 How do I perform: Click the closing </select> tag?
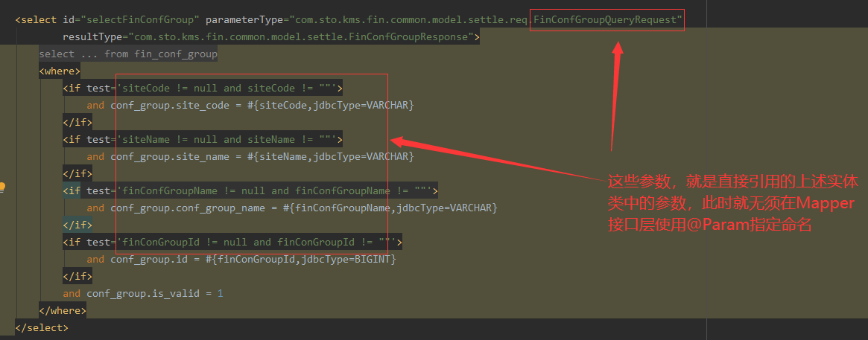click(42, 328)
